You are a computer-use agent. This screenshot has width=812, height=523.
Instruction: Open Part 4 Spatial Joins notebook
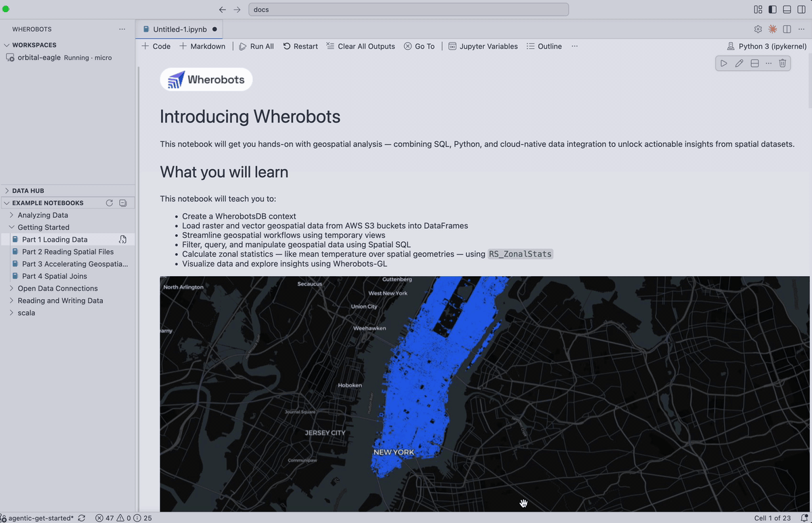coord(68,276)
